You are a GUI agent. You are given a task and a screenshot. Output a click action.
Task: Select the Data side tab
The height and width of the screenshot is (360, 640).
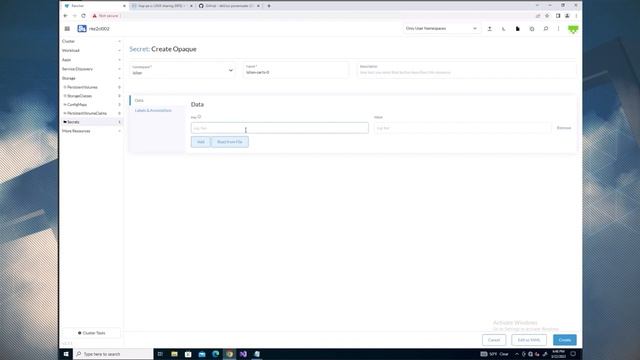pos(139,100)
